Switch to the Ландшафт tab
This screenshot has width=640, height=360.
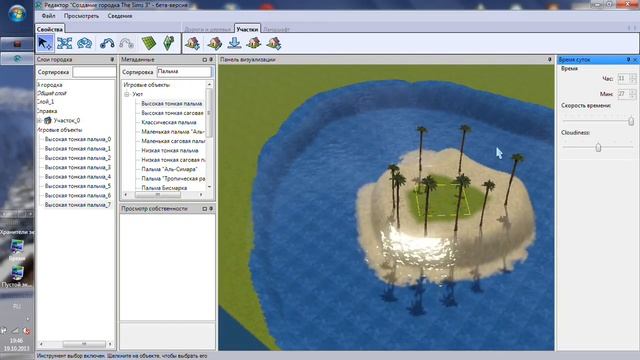(276, 29)
